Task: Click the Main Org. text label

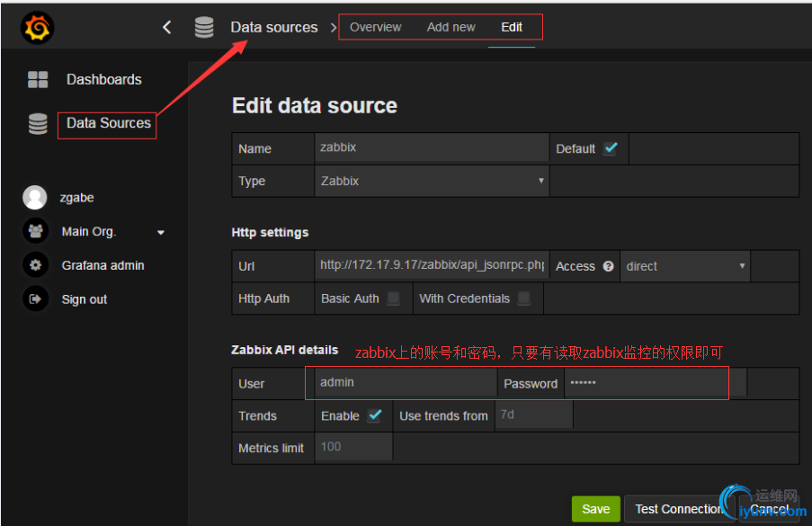Action: point(89,231)
